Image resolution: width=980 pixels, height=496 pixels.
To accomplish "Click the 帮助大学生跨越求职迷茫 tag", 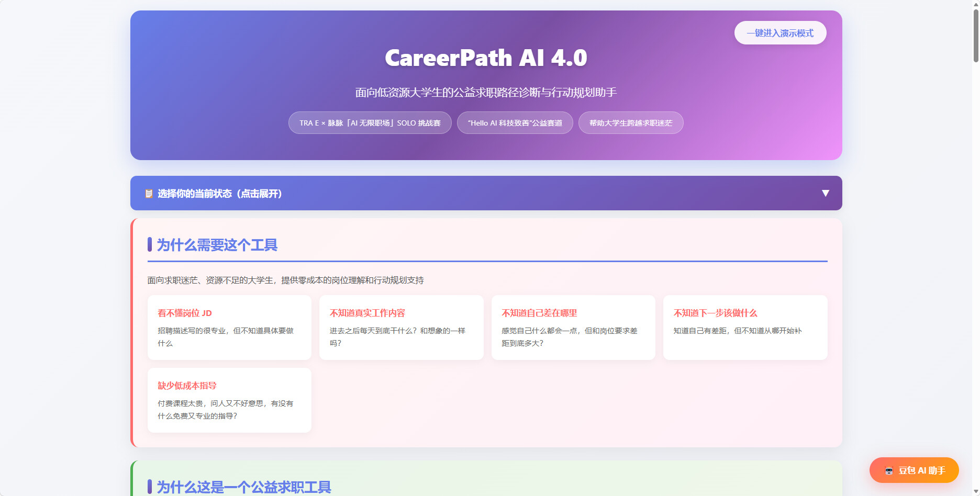I will (x=630, y=123).
